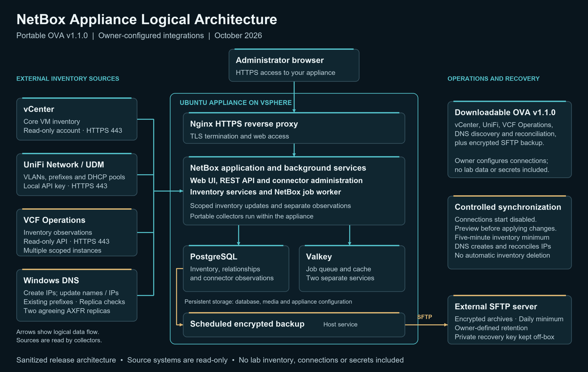Select the 'Downloadable OVA v1.1.0' heading
This screenshot has width=588, height=372.
[x=505, y=112]
